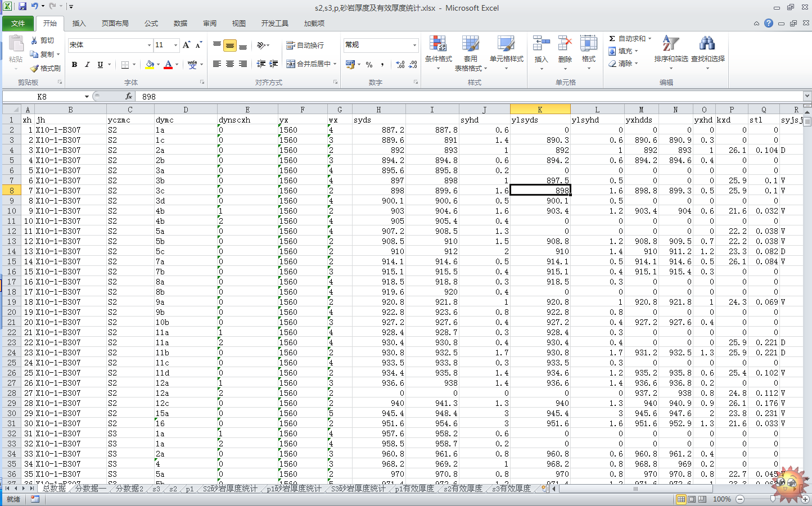Click the Save icon in quick access toolbar
Viewport: 812px width, 506px height.
tap(22, 6)
